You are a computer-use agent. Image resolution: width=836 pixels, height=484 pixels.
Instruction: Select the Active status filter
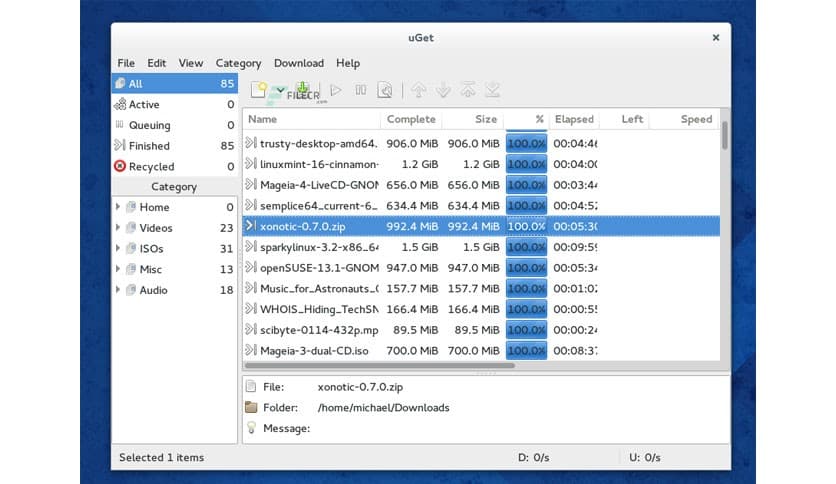pyautogui.click(x=174, y=104)
